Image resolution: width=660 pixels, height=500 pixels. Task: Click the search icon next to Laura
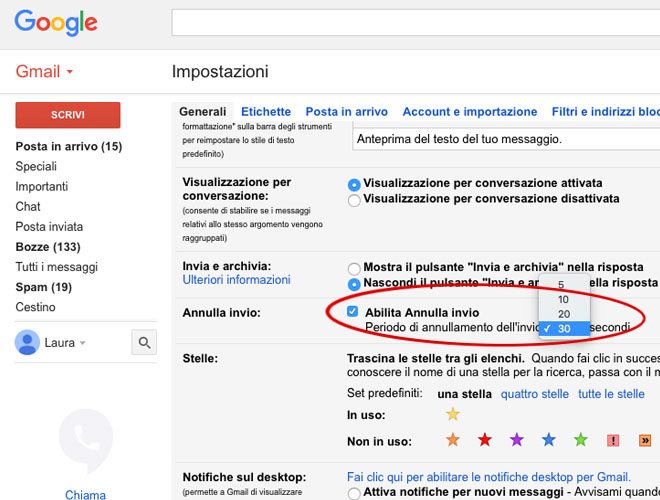click(144, 343)
